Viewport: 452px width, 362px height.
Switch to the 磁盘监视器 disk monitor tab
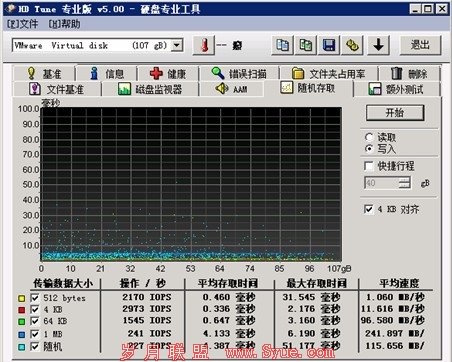[x=150, y=89]
